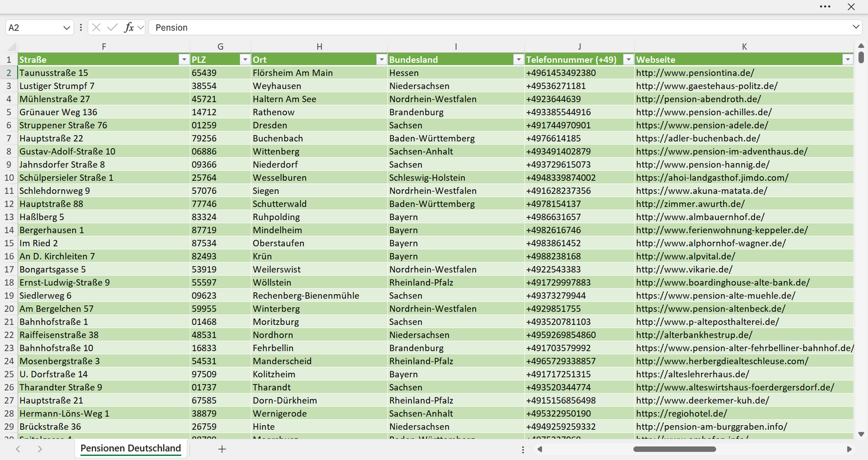This screenshot has width=868, height=460.
Task: Open link https://www.akuna-matata.de/
Action: pos(702,191)
